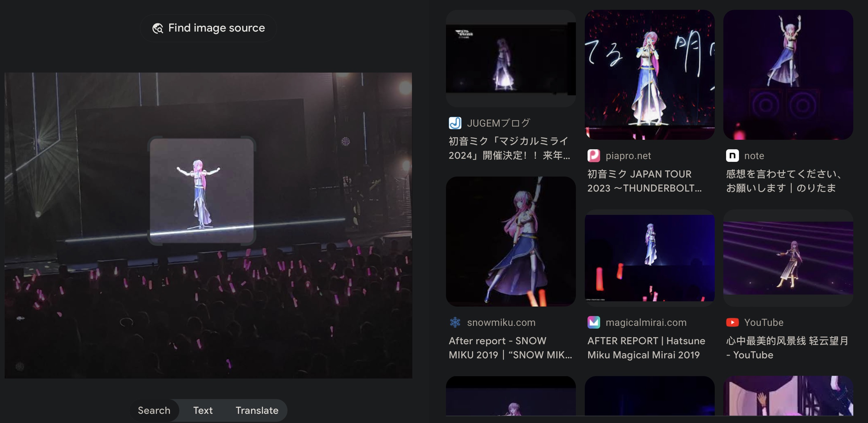The width and height of the screenshot is (868, 423).
Task: Click the piapro.net concert thumbnail image
Action: point(649,74)
